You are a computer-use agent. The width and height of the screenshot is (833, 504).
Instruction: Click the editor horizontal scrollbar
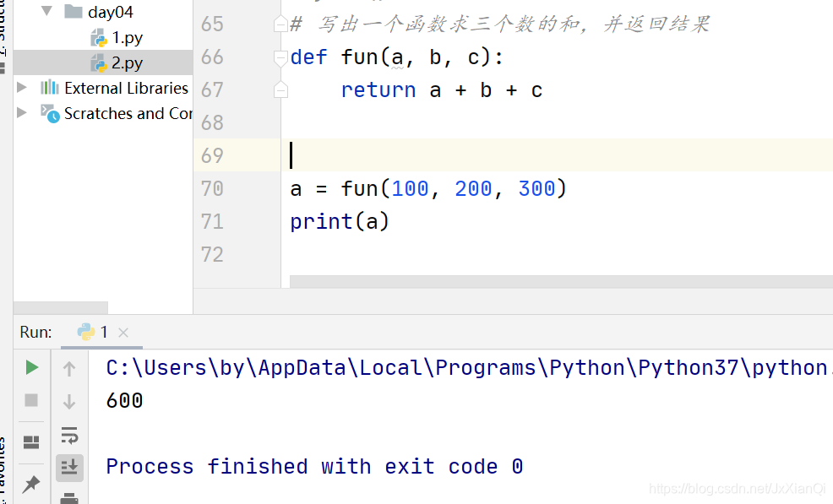coord(561,281)
